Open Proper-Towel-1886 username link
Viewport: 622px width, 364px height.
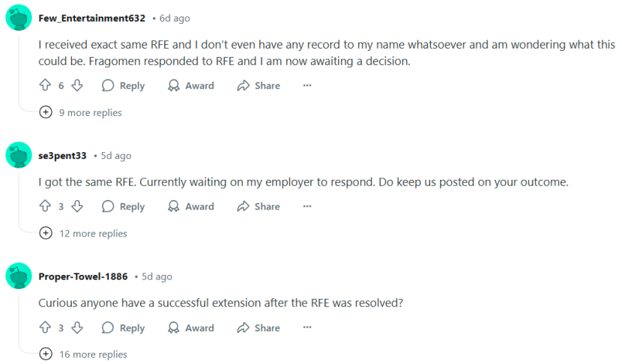coord(83,276)
